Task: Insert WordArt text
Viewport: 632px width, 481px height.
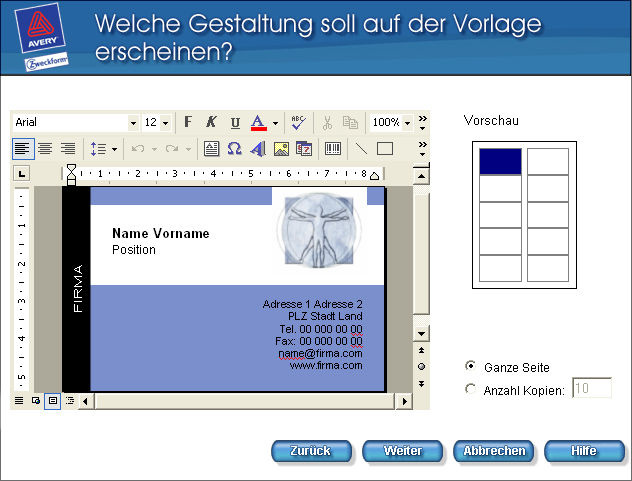Action: [258, 149]
